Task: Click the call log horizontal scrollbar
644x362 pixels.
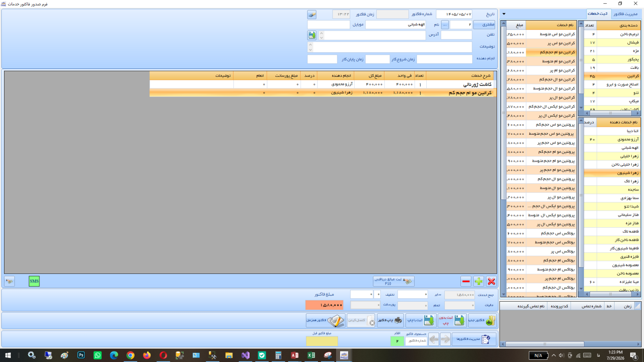Action: 545,344
